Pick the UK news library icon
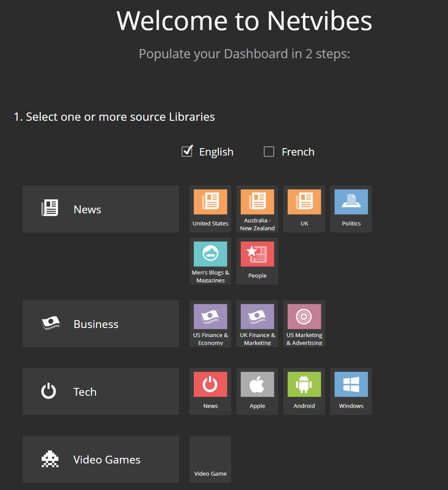 pyautogui.click(x=304, y=202)
